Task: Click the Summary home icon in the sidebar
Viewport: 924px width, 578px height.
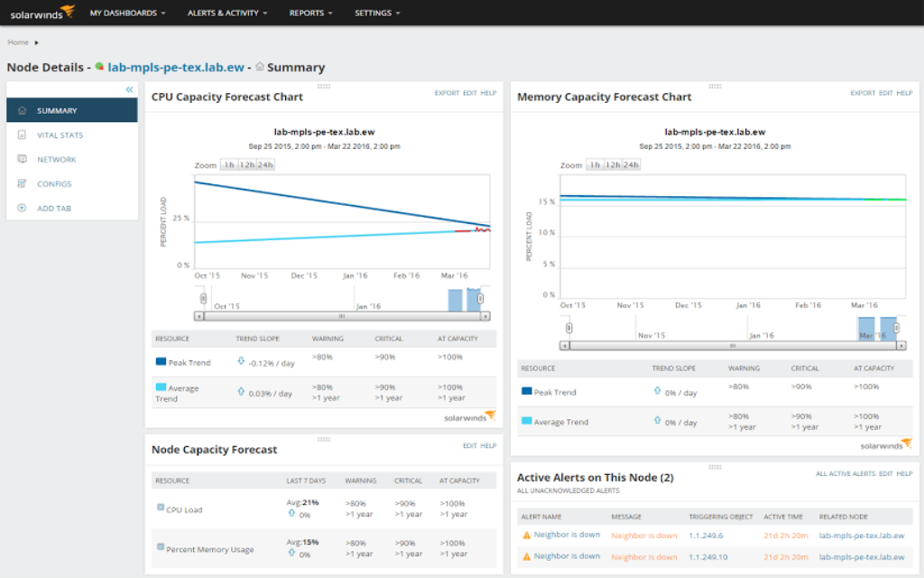Action: pos(22,108)
